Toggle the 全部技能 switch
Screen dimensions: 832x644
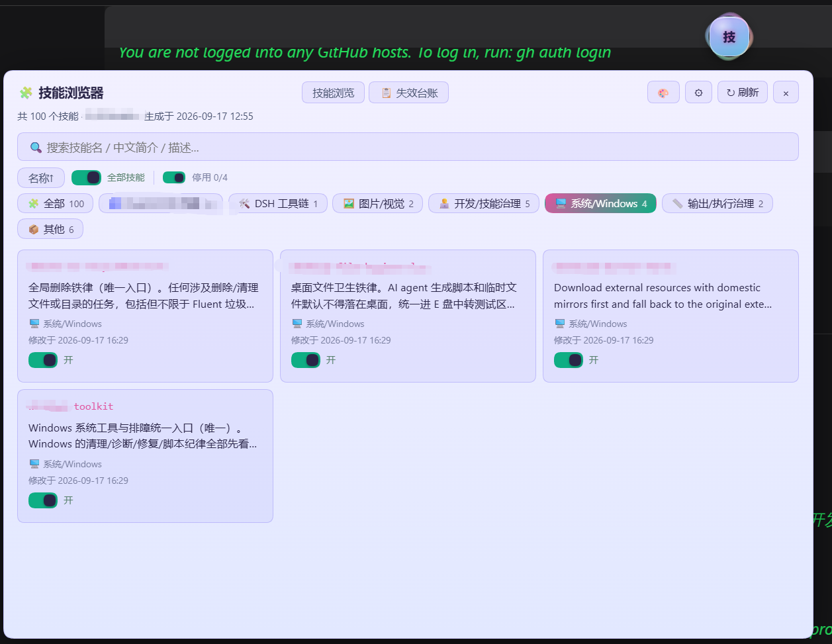tap(86, 177)
